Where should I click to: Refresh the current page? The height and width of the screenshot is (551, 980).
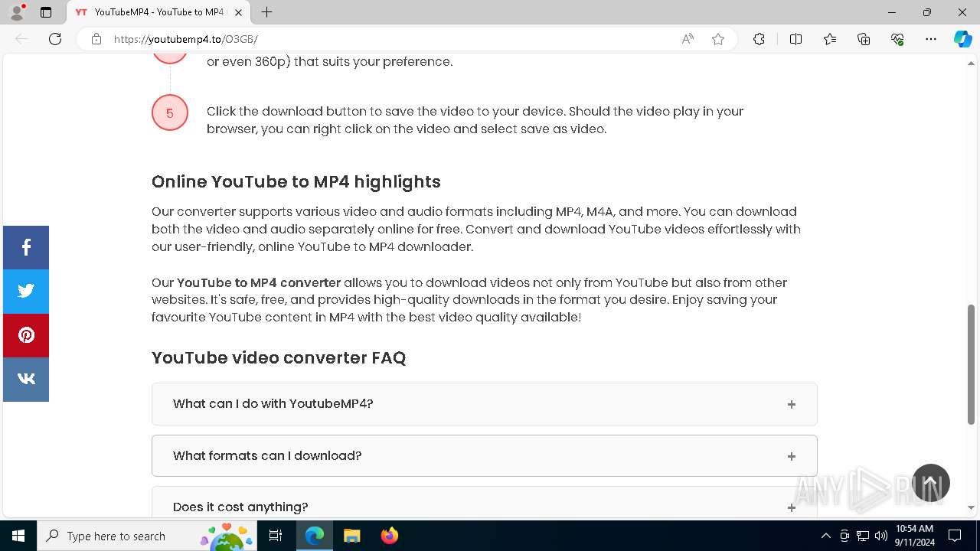(55, 39)
